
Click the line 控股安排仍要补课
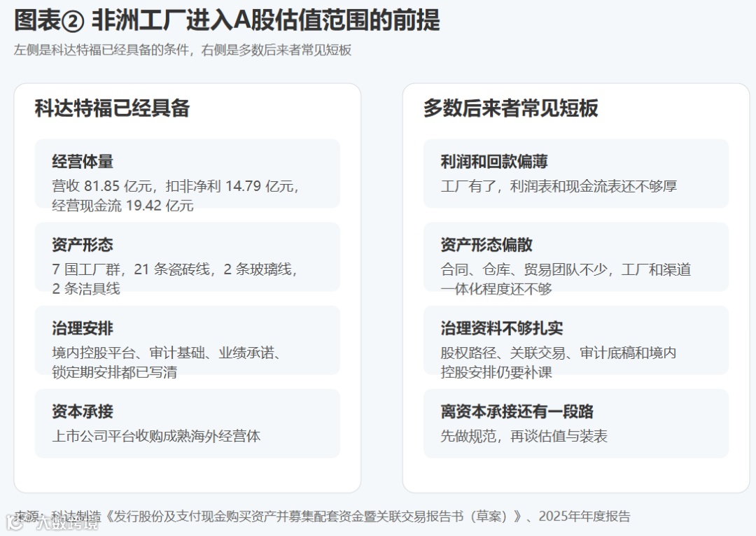[496, 372]
